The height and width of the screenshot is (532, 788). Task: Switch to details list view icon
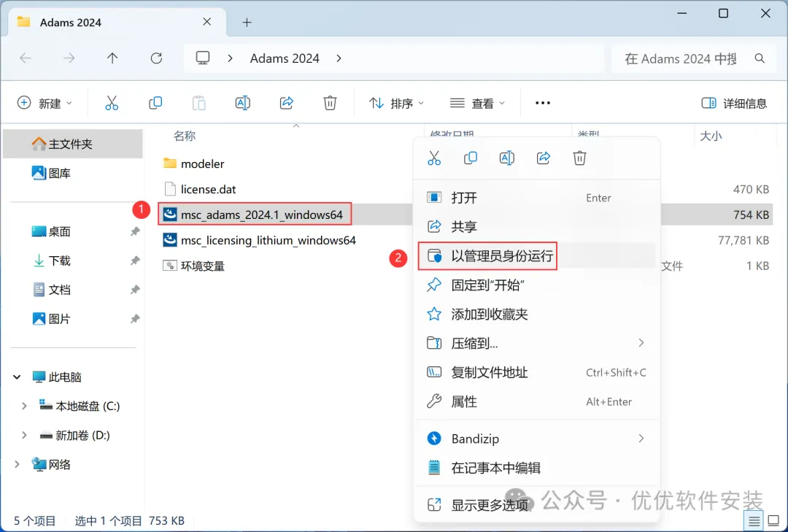tap(754, 521)
